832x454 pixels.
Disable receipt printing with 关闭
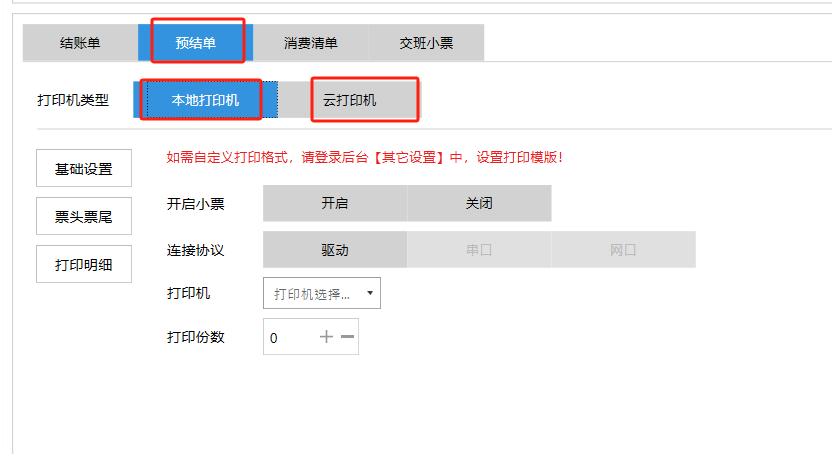pos(479,203)
